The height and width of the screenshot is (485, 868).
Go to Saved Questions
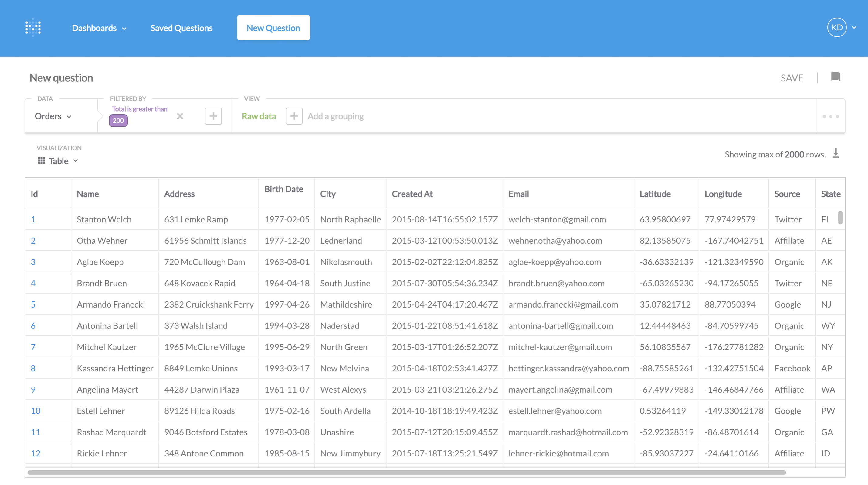(x=181, y=28)
